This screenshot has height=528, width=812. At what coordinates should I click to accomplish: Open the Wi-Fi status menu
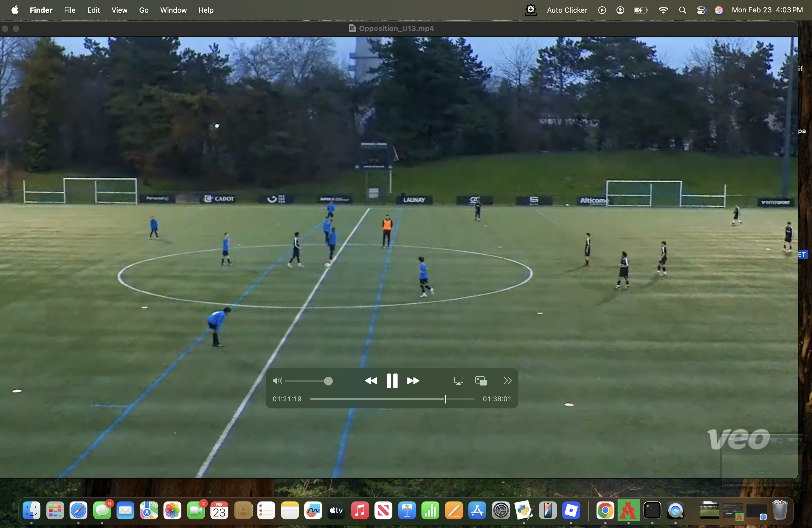[x=663, y=10]
